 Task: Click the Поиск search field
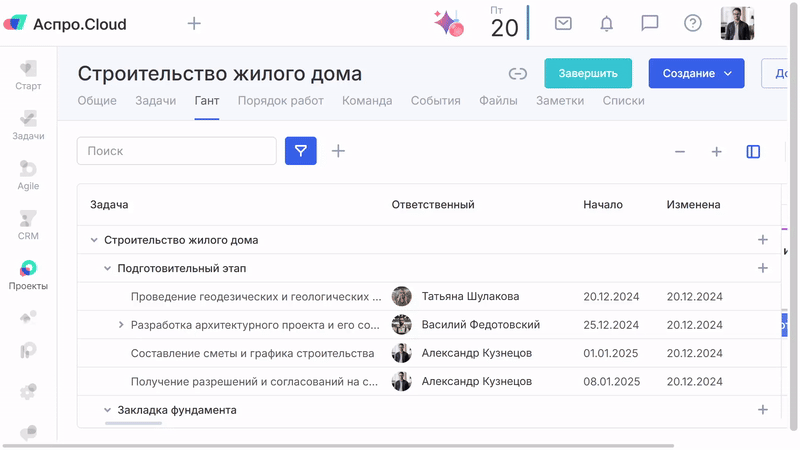(x=177, y=151)
